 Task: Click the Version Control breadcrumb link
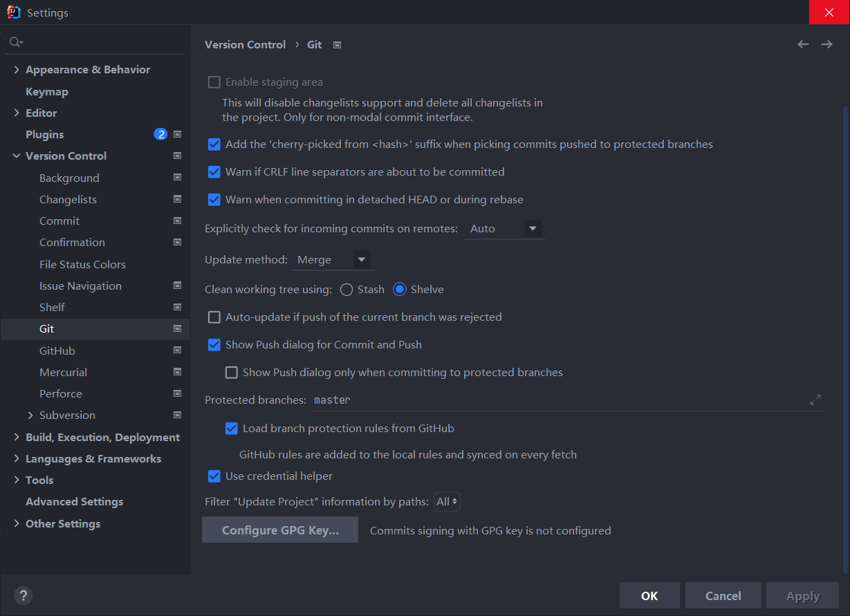(245, 44)
